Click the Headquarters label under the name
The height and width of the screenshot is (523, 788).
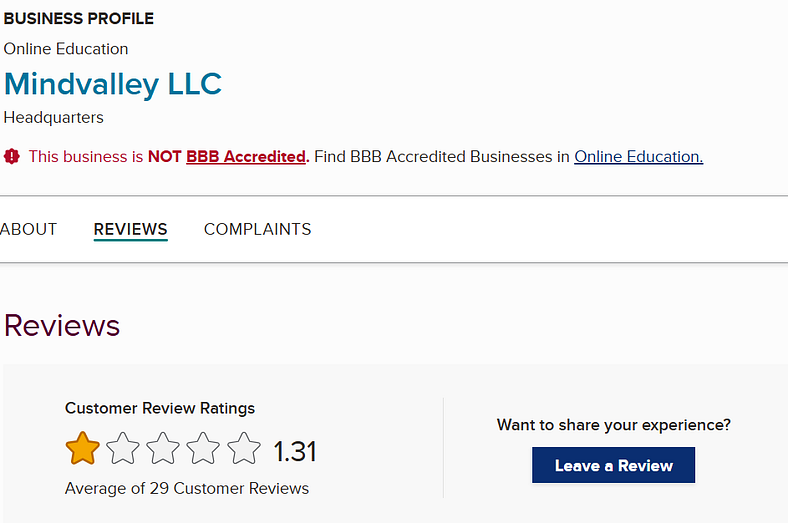click(54, 117)
